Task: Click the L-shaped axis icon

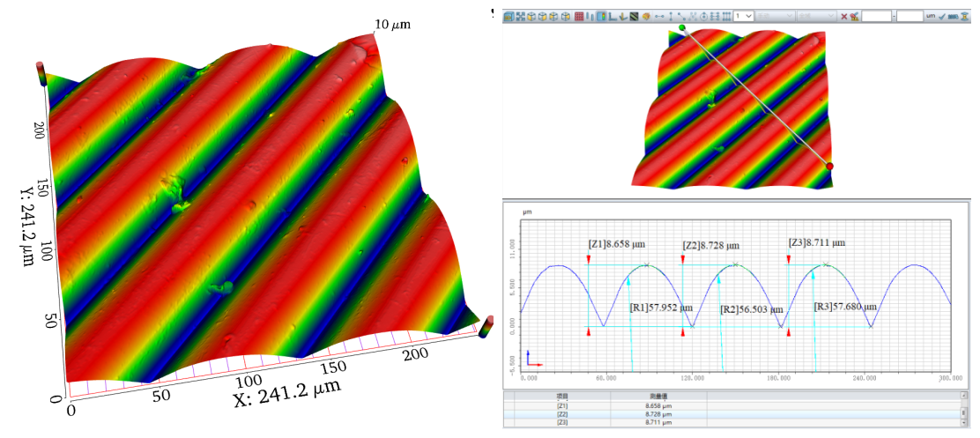Action: click(x=612, y=16)
